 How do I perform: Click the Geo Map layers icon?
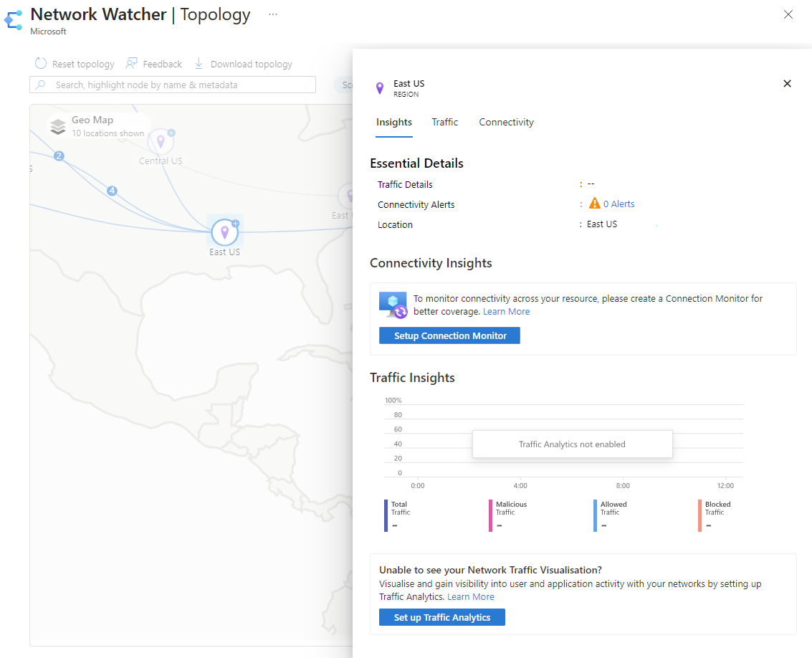[x=58, y=126]
